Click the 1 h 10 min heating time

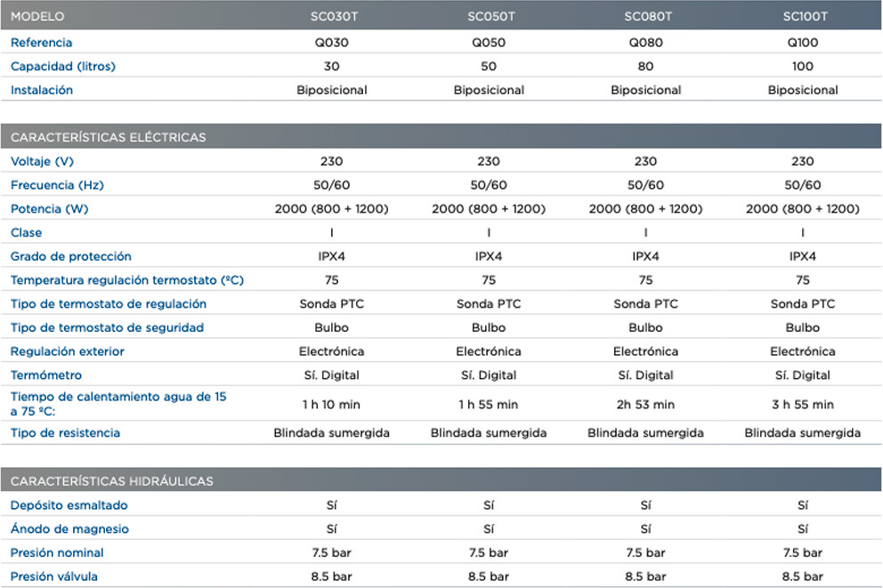(332, 405)
